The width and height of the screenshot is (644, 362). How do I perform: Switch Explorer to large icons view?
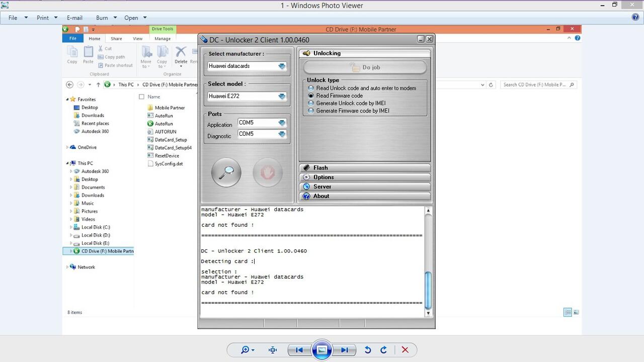[576, 312]
